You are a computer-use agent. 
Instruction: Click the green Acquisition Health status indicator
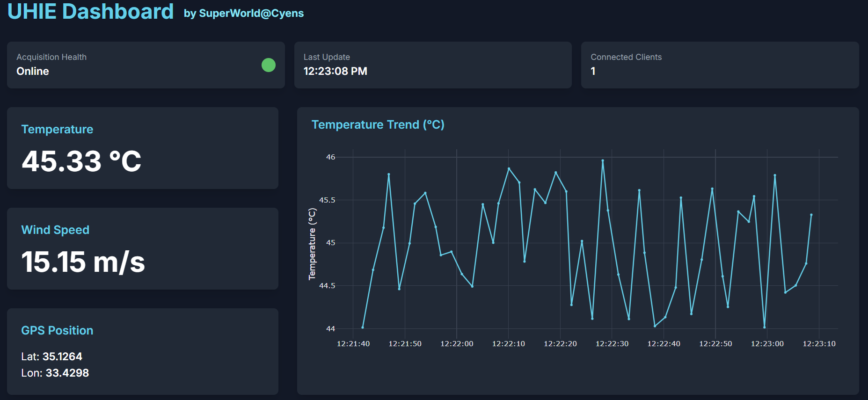point(269,65)
